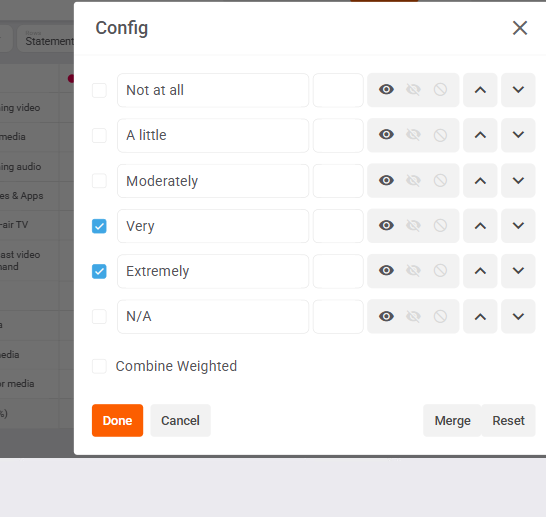The height and width of the screenshot is (517, 546).
Task: Click the 'N/A' label field
Action: (213, 316)
